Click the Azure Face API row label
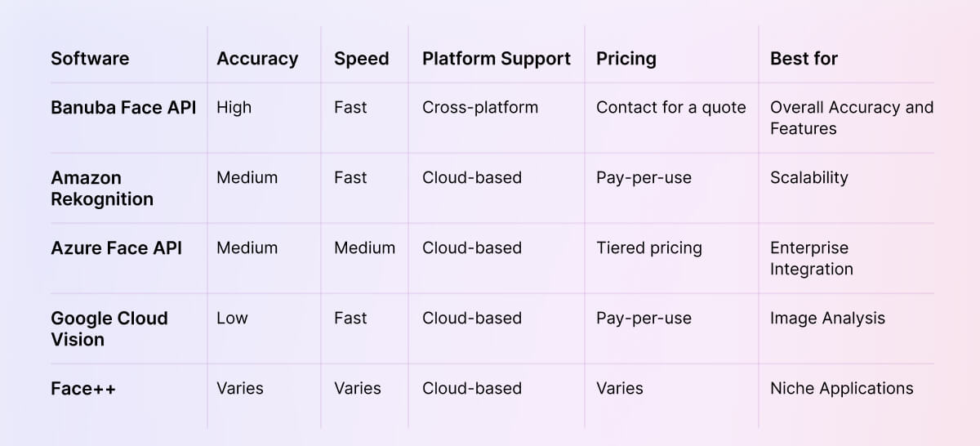The image size is (980, 446). pyautogui.click(x=116, y=248)
